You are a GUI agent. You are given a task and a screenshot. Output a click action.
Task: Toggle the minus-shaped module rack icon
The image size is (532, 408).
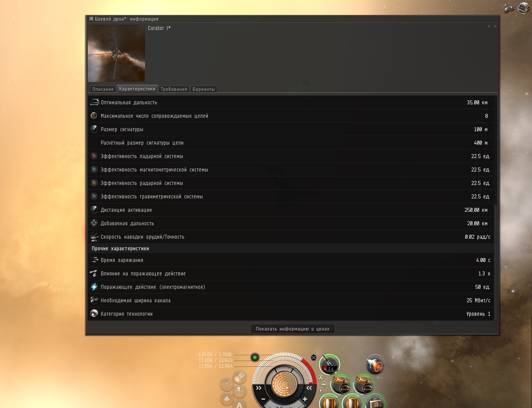[x=324, y=384]
